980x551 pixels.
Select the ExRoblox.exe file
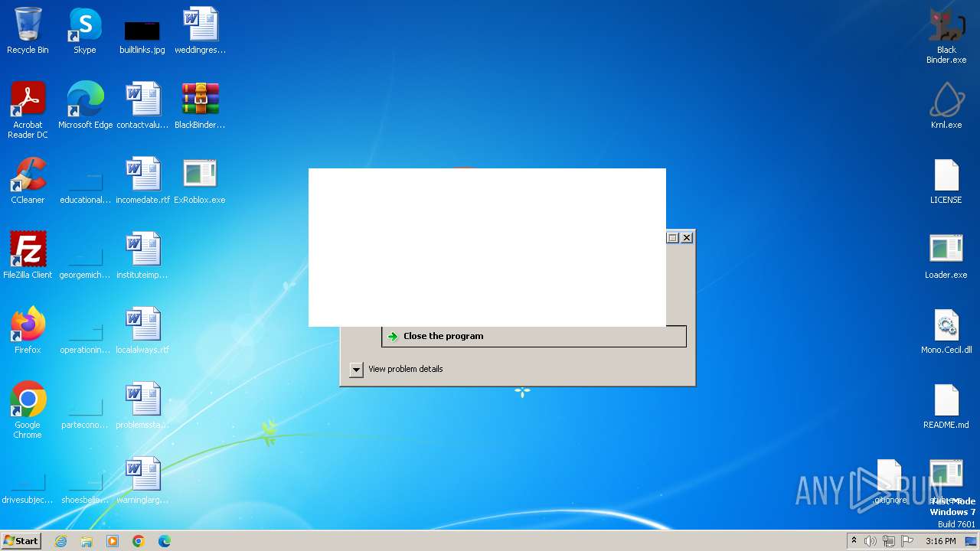click(x=200, y=181)
